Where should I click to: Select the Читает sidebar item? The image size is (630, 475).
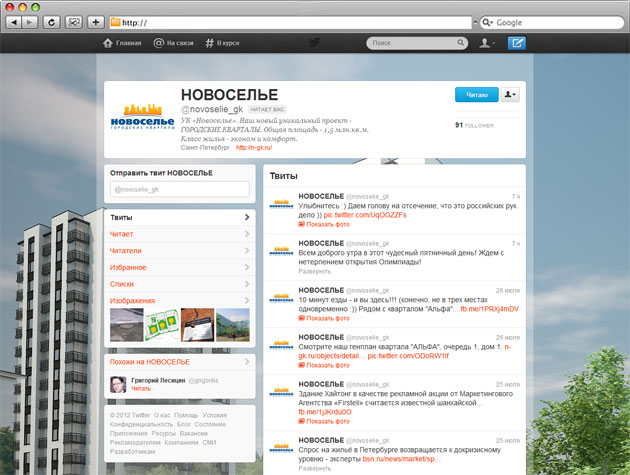point(180,234)
